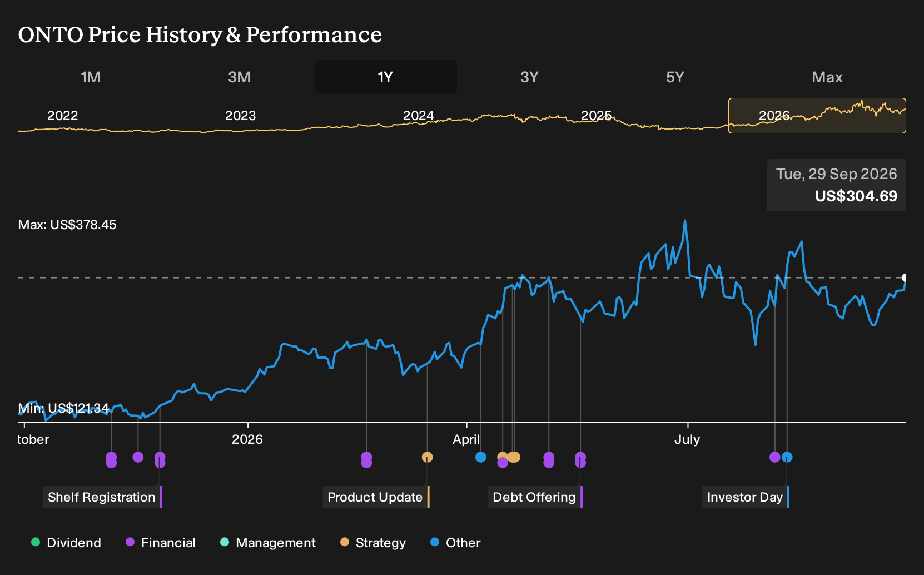The height and width of the screenshot is (575, 924).
Task: Click the blue Investor Day event marker
Action: point(787,457)
